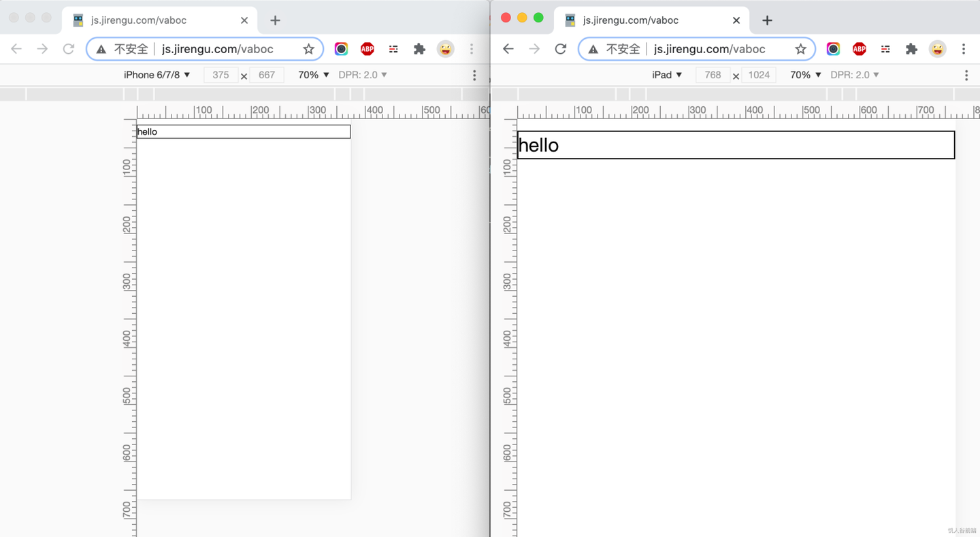
Task: Bookmark the page using the star icon
Action: pyautogui.click(x=309, y=48)
